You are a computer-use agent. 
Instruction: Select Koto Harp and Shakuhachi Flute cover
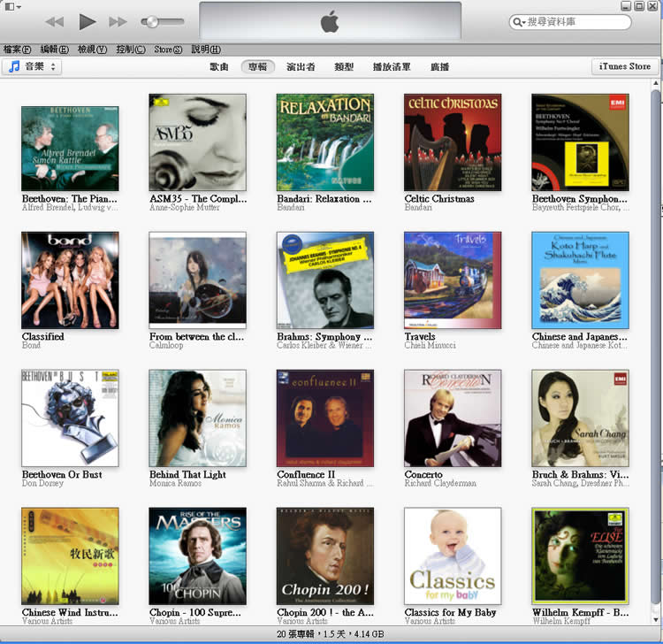tap(580, 280)
